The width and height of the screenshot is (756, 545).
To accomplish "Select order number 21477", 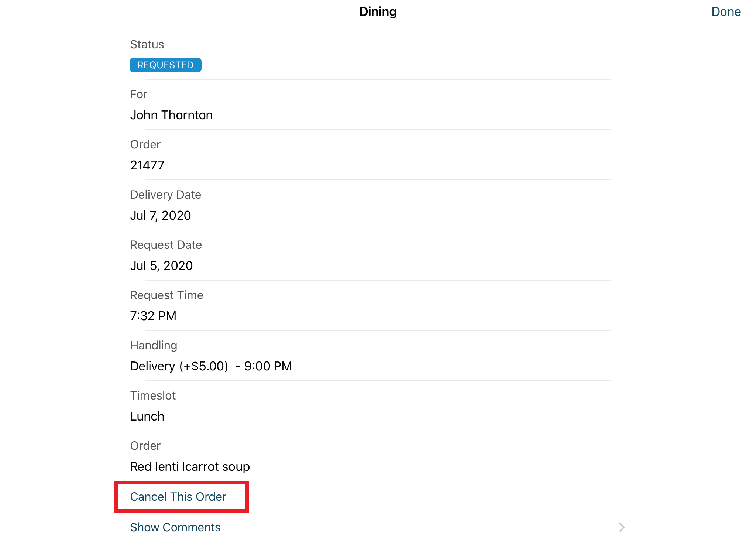I will [x=147, y=165].
